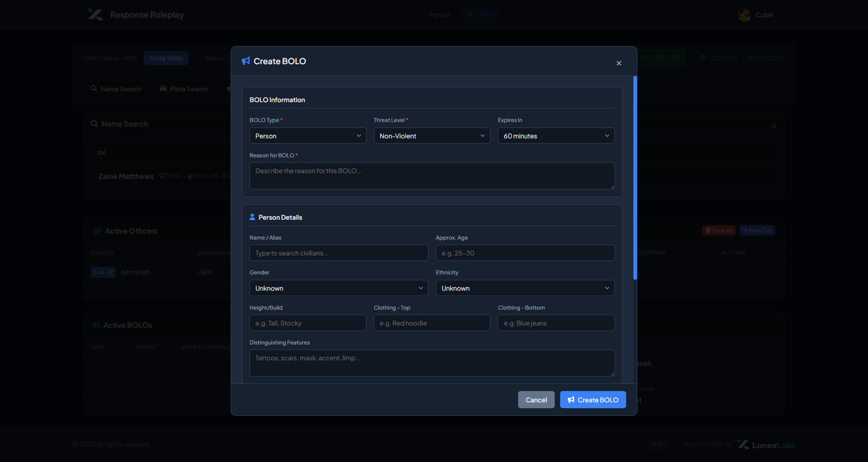This screenshot has width=868, height=462.
Task: Click the LSPD department cell for John Smith
Action: point(204,272)
